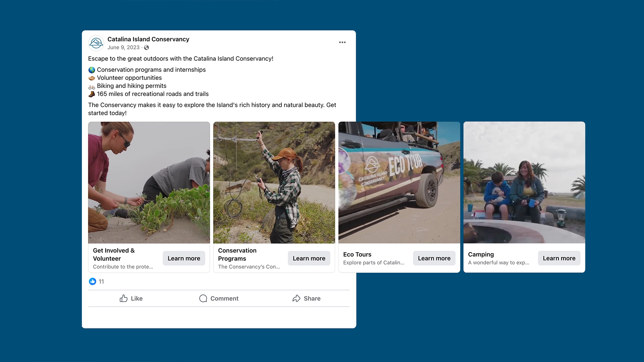Click Learn more for Eco Tours
644x362 pixels.
click(x=434, y=258)
